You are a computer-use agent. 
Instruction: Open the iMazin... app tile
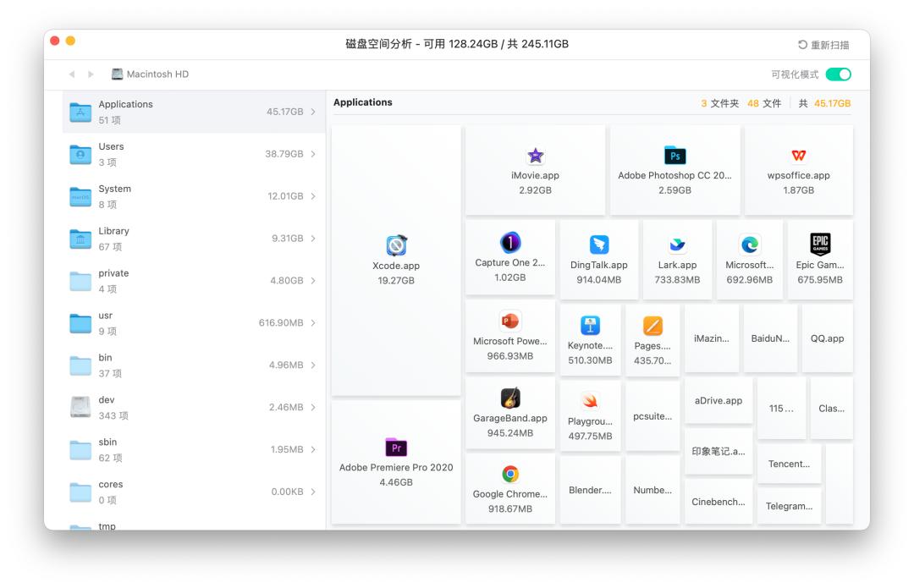[x=711, y=338]
